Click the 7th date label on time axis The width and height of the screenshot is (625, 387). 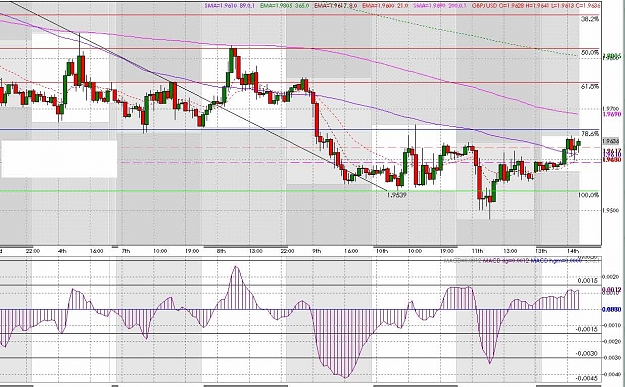click(x=125, y=251)
